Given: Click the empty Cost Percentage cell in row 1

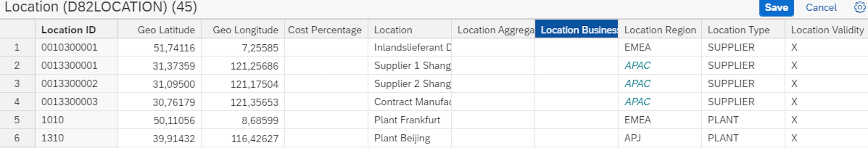Looking at the screenshot, I should pyautogui.click(x=326, y=47).
